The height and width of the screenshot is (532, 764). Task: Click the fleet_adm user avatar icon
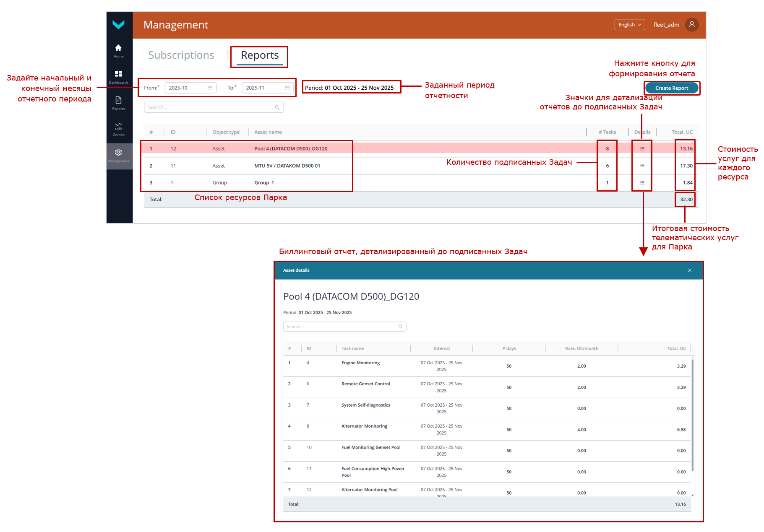click(691, 25)
